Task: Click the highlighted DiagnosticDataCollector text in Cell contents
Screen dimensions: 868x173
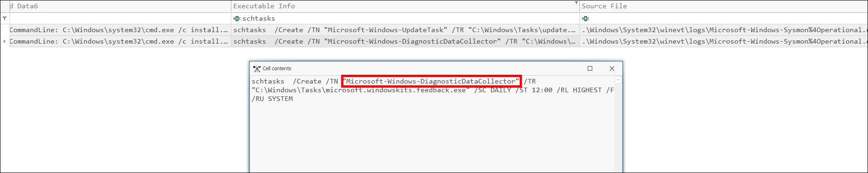Action: (431, 81)
